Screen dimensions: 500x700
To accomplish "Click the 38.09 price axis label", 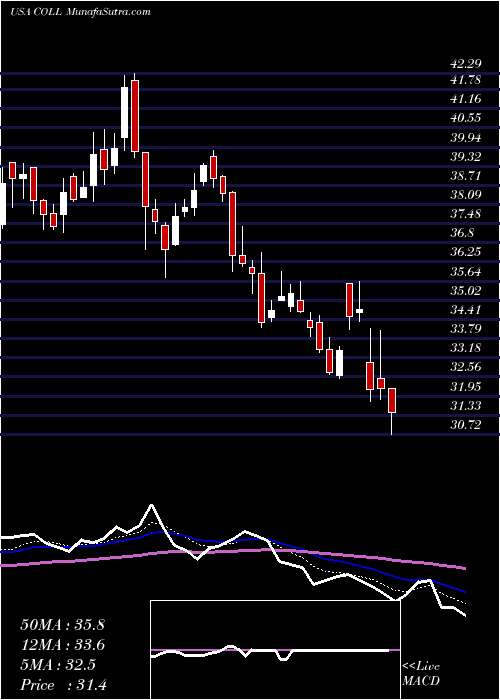I will tap(466, 195).
